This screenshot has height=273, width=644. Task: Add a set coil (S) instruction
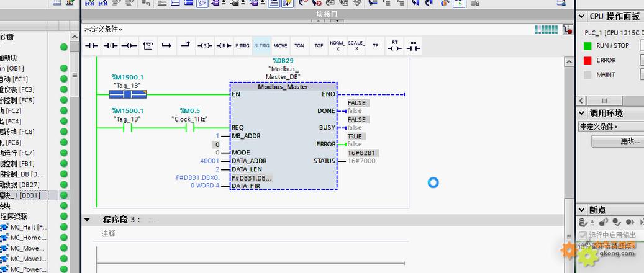coord(204,46)
